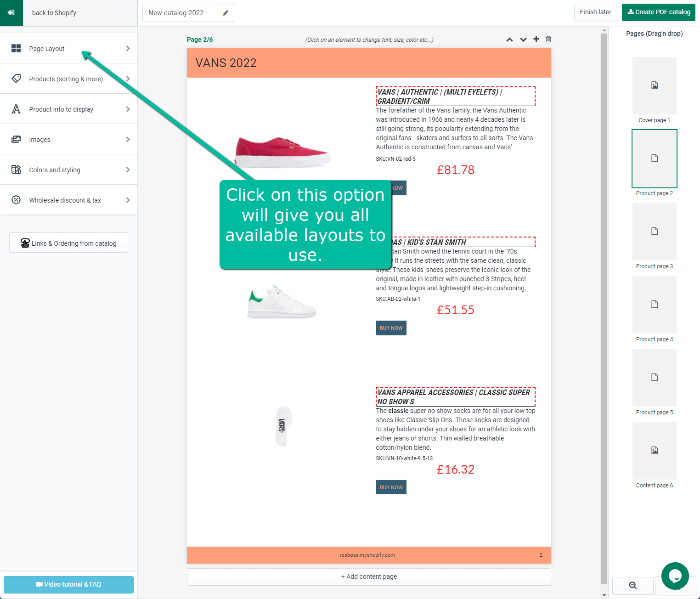Click the Images picture icon
Screen dimensions: 700x599
click(x=16, y=139)
